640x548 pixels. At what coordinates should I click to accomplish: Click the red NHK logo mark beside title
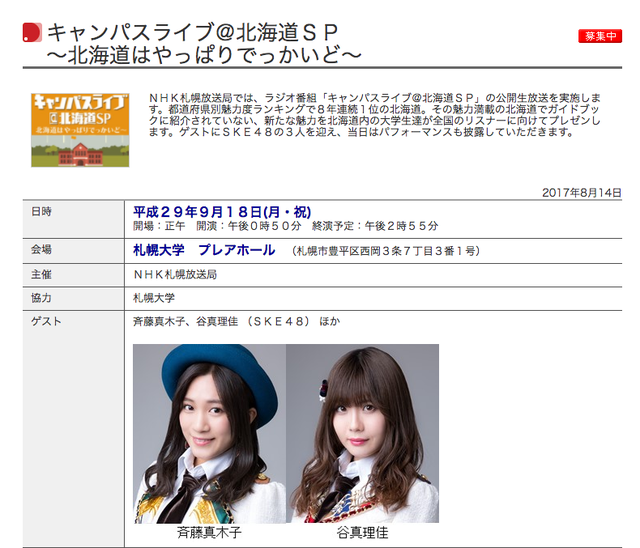coord(32,33)
